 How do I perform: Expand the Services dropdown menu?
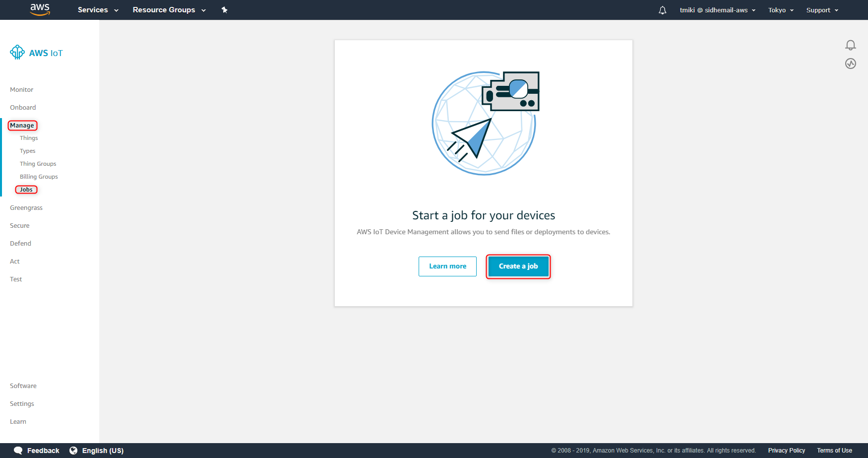click(98, 10)
